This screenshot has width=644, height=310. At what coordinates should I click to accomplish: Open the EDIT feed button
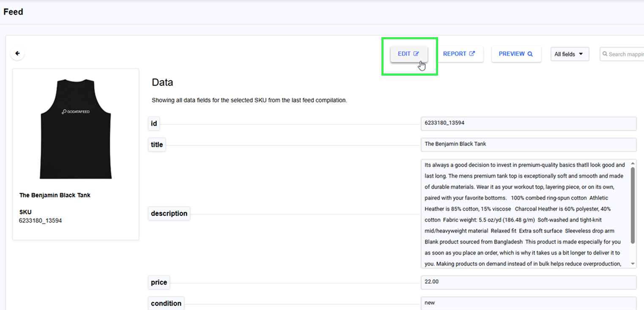pos(408,54)
